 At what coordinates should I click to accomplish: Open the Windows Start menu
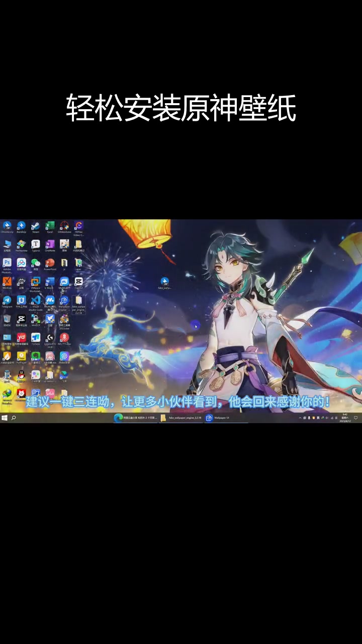pyautogui.click(x=5, y=418)
